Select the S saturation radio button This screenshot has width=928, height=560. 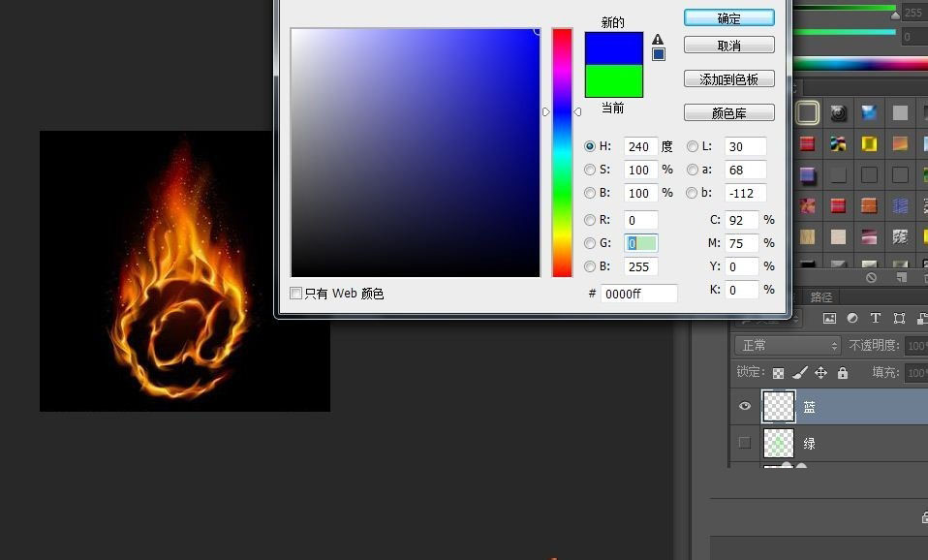pyautogui.click(x=590, y=170)
